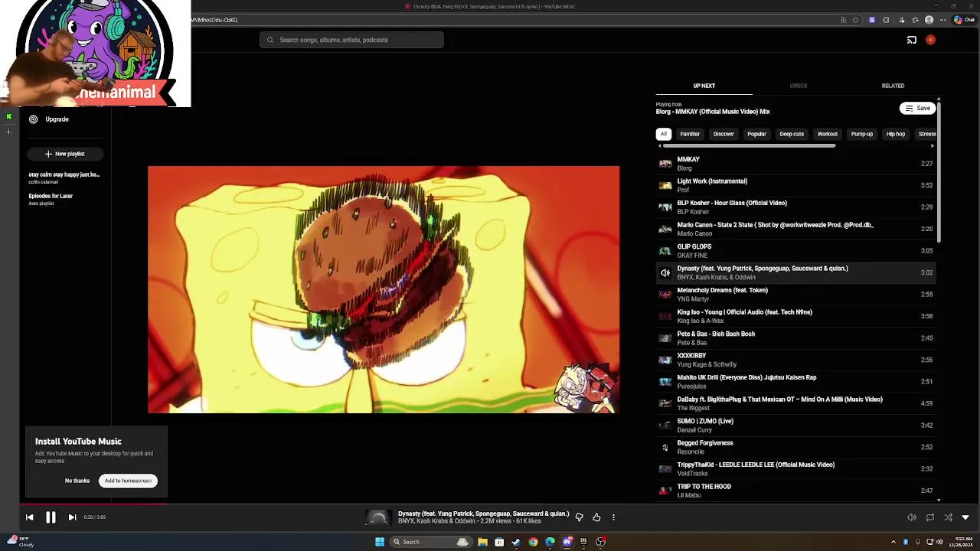Open stay calm stay happy playlist
This screenshot has height=551, width=980.
tap(64, 178)
